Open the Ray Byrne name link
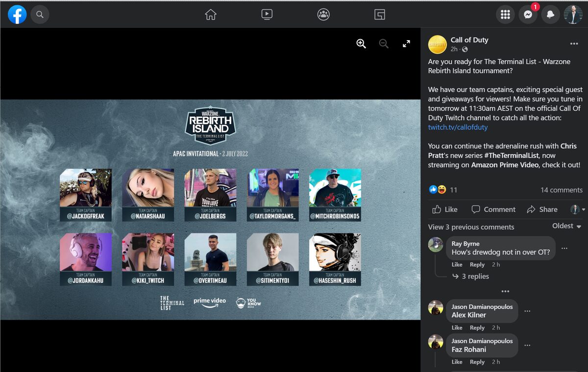588x372 pixels. coord(465,244)
